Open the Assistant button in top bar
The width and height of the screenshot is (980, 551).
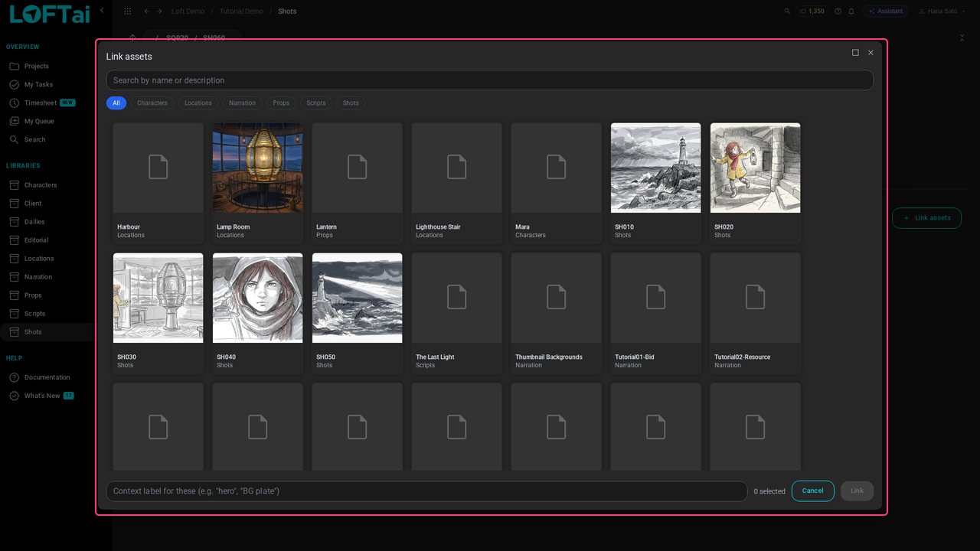pyautogui.click(x=886, y=11)
